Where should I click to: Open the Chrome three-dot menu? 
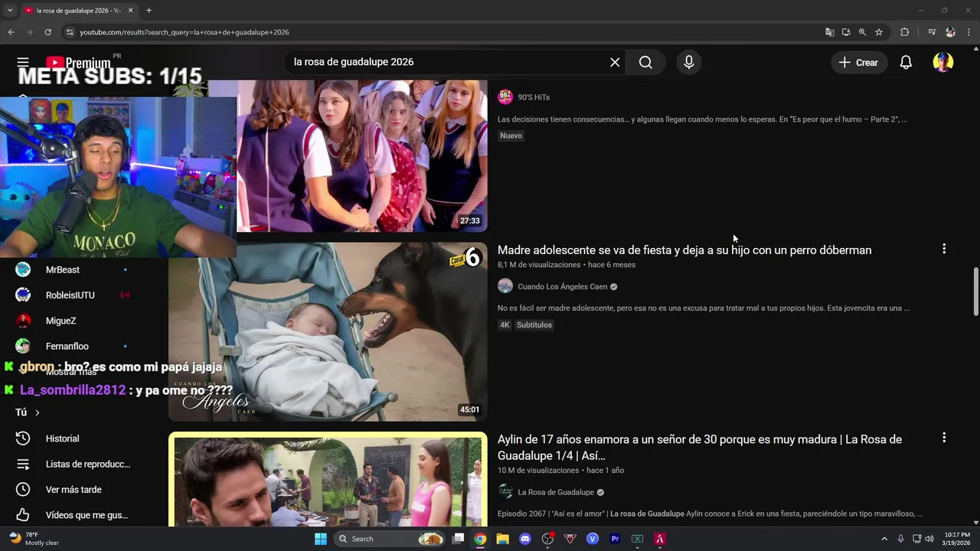[969, 32]
